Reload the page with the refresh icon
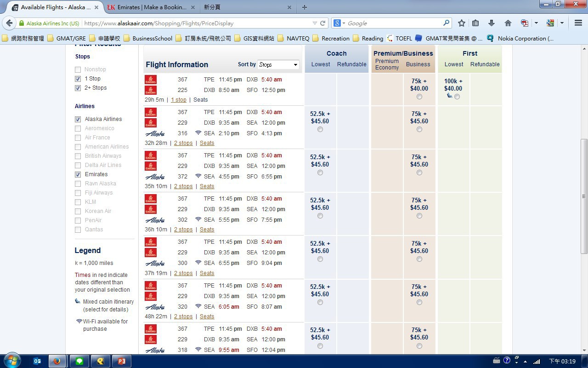The width and height of the screenshot is (588, 368). click(323, 23)
